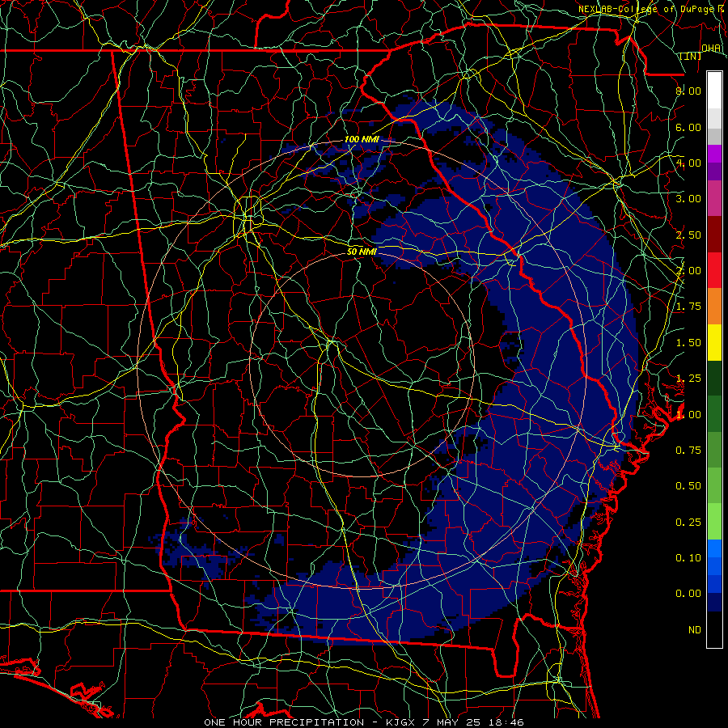Select the bright magenta legend swatch
The width and height of the screenshot is (728, 728).
click(x=714, y=154)
